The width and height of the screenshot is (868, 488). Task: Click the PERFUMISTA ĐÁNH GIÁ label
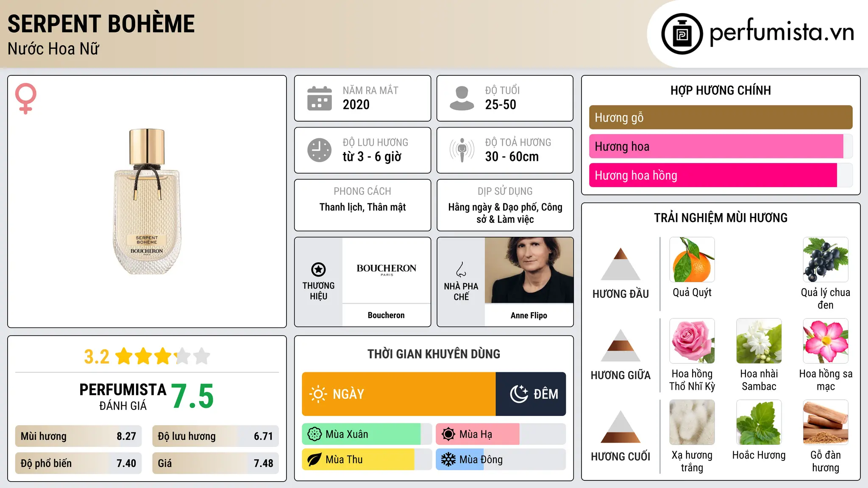pyautogui.click(x=123, y=396)
